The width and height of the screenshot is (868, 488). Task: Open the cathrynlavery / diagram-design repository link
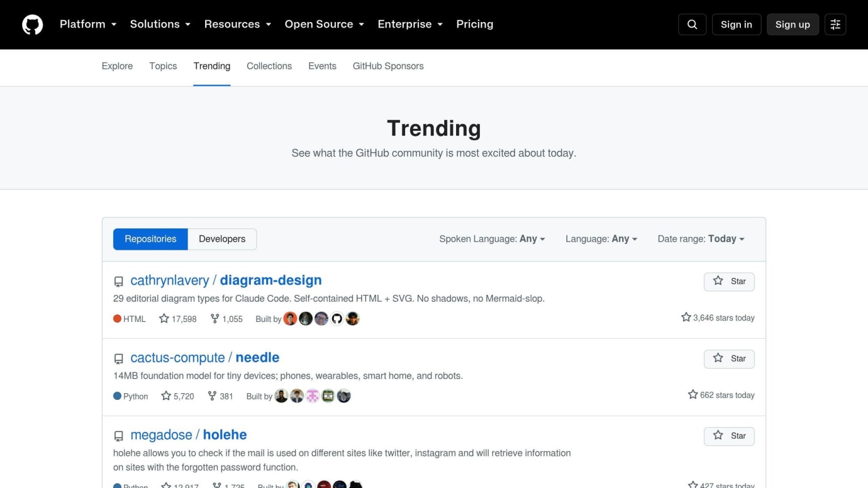coord(226,281)
